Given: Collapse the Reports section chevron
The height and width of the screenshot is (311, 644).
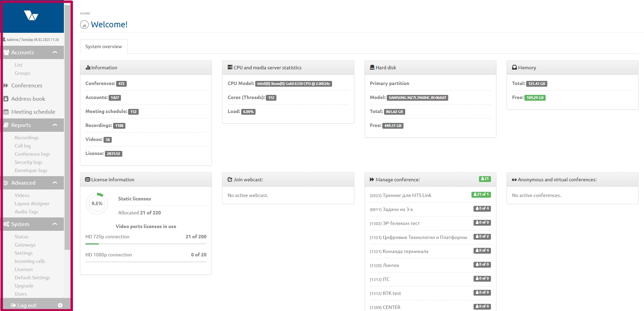Looking at the screenshot, I should click(x=55, y=125).
